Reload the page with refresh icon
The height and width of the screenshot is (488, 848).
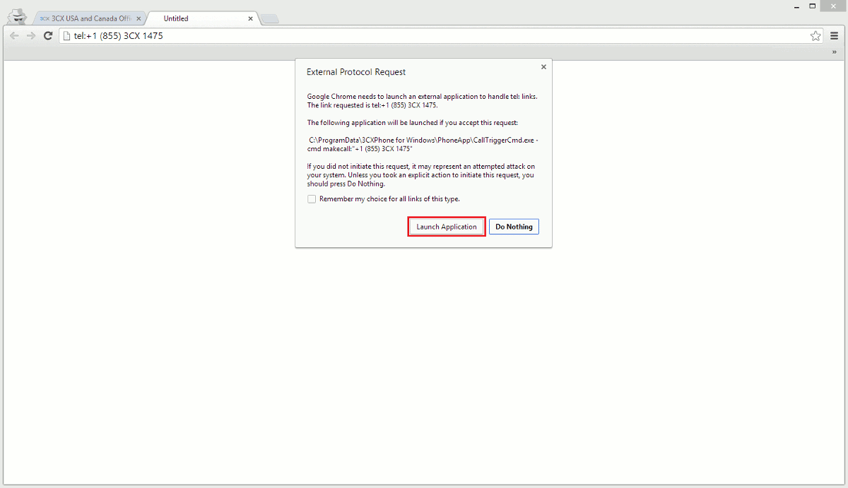tap(48, 36)
